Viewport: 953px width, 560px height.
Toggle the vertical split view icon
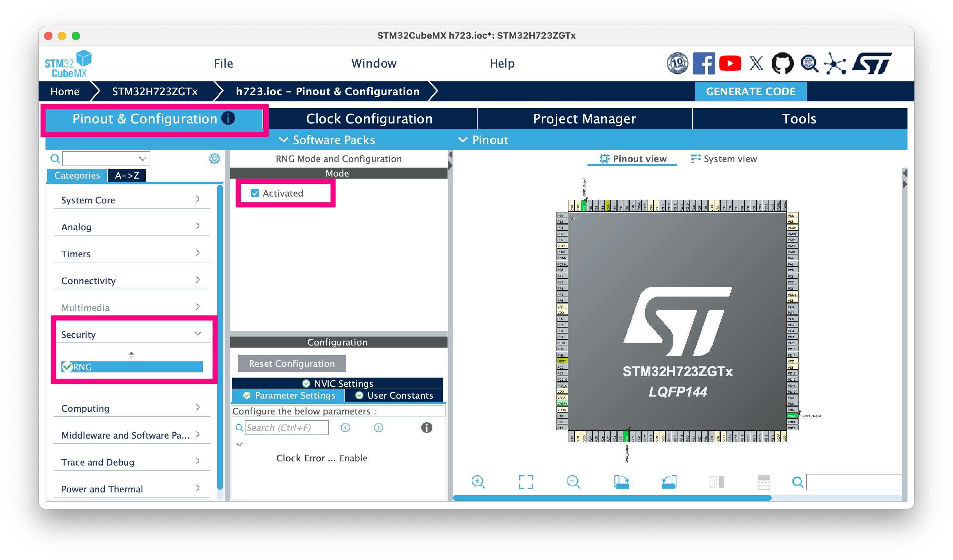pyautogui.click(x=716, y=482)
